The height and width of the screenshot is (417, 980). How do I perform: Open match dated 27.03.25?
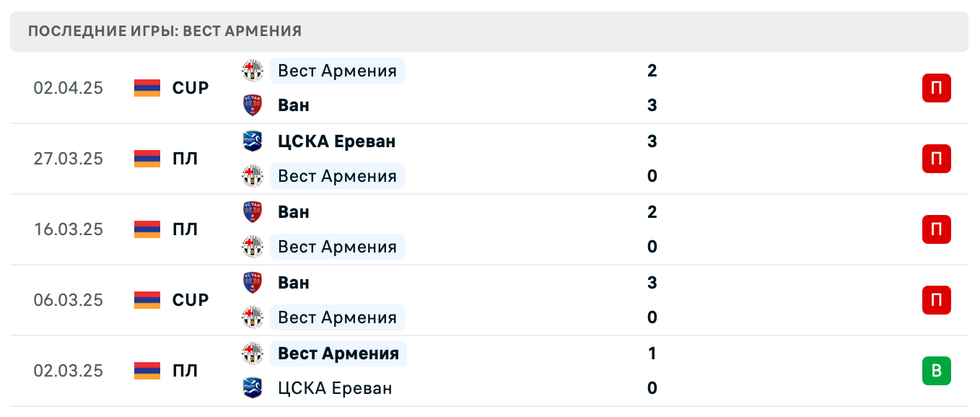tap(69, 159)
